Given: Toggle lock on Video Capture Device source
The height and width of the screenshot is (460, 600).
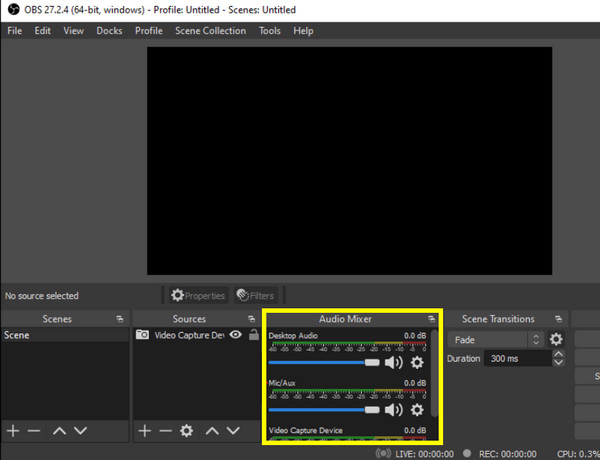Looking at the screenshot, I should coord(254,335).
